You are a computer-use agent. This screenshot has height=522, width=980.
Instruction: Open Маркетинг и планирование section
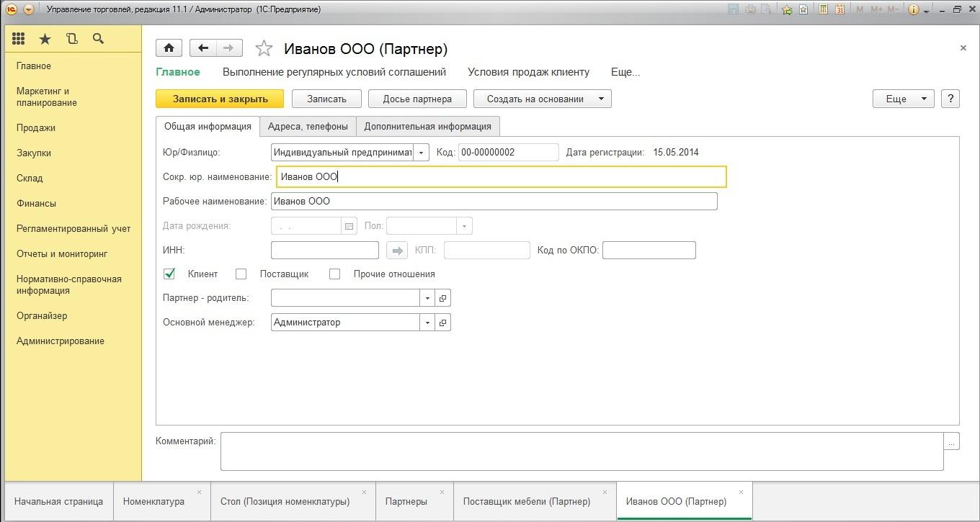click(47, 96)
